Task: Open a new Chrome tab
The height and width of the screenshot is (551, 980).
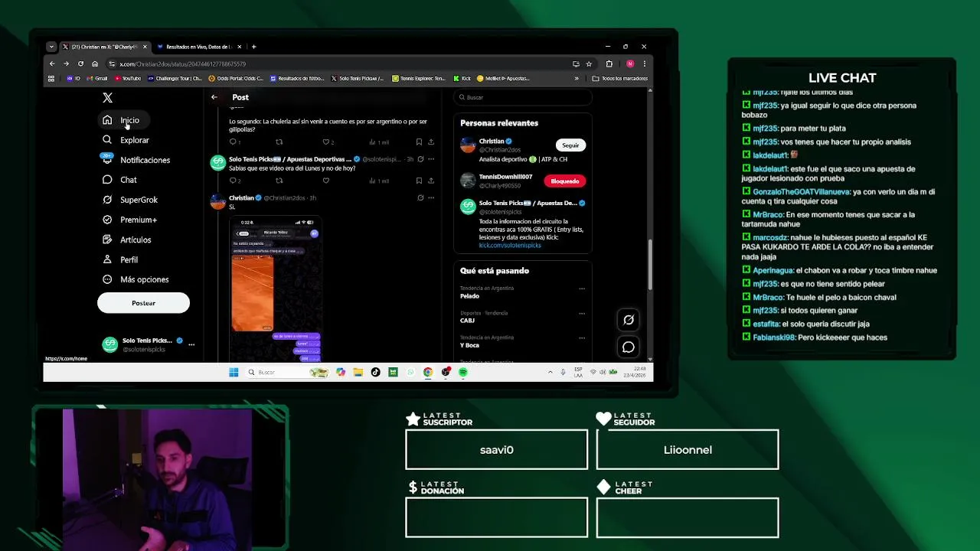Action: click(254, 47)
